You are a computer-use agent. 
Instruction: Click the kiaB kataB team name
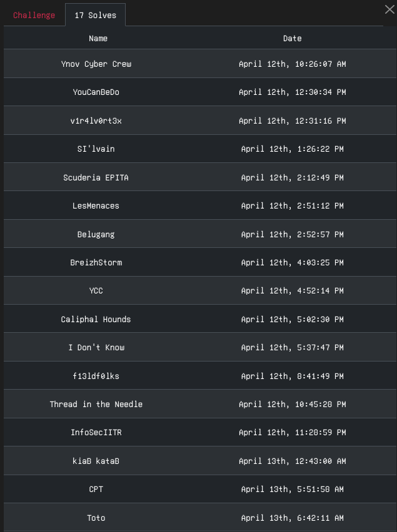tap(96, 461)
